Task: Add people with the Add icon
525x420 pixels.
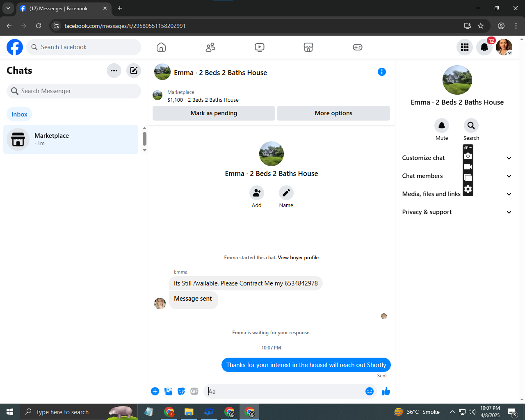Action: coord(257,193)
